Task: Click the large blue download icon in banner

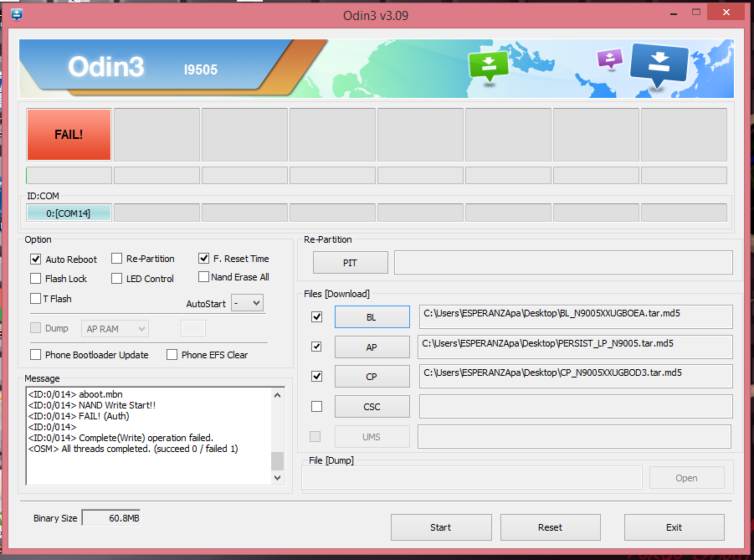Action: point(658,65)
